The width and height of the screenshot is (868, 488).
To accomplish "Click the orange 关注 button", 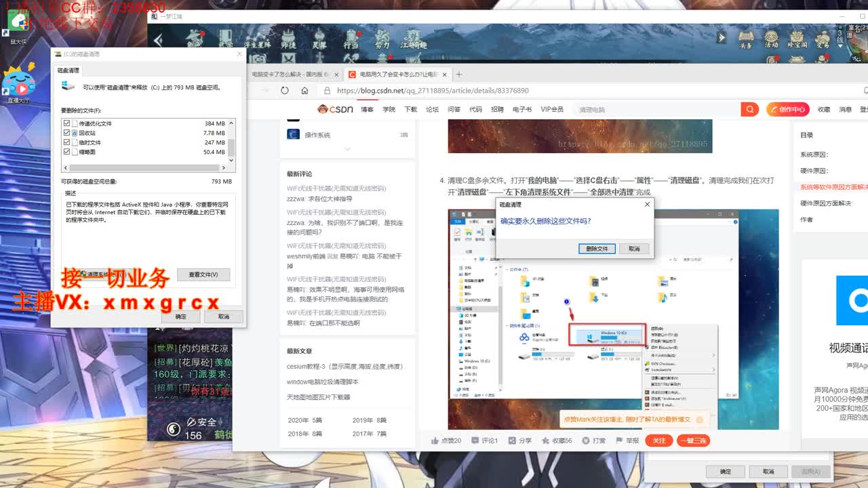I will point(658,441).
